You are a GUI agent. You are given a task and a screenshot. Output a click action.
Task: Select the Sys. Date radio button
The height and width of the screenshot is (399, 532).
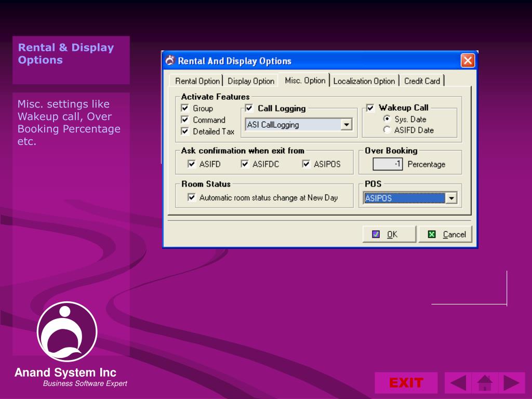tap(387, 119)
